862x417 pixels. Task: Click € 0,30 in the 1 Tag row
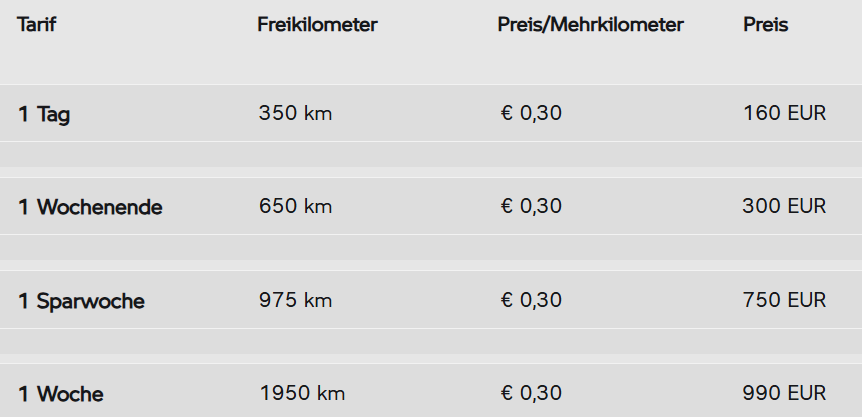tap(531, 113)
